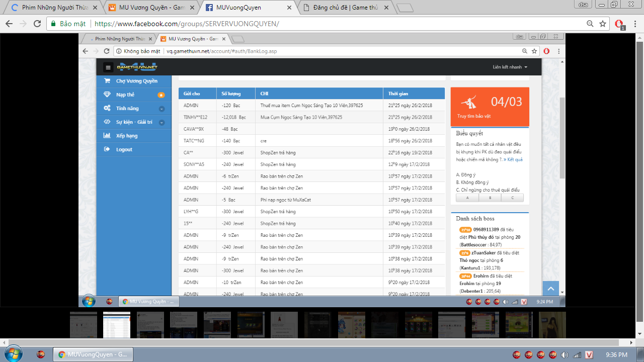Bookmark the Facebook page with the star icon
This screenshot has width=644, height=362.
(602, 24)
